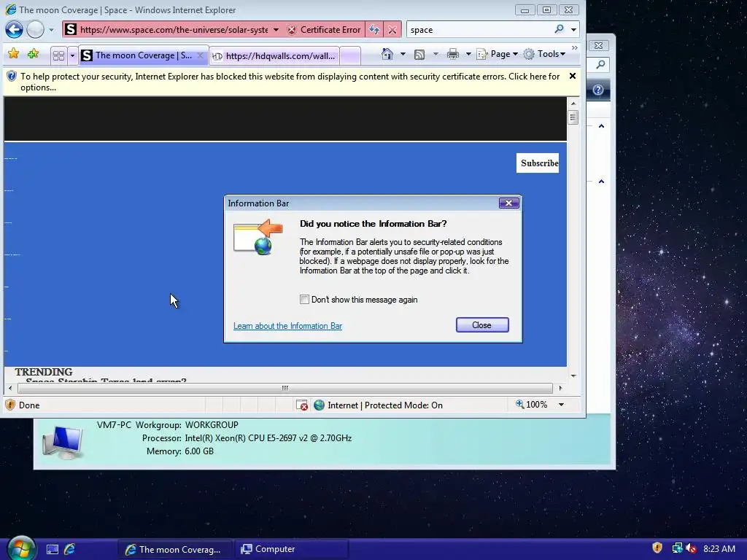This screenshot has width=747, height=560.
Task: Click the vertical scrollbar down arrow
Action: pos(573,376)
